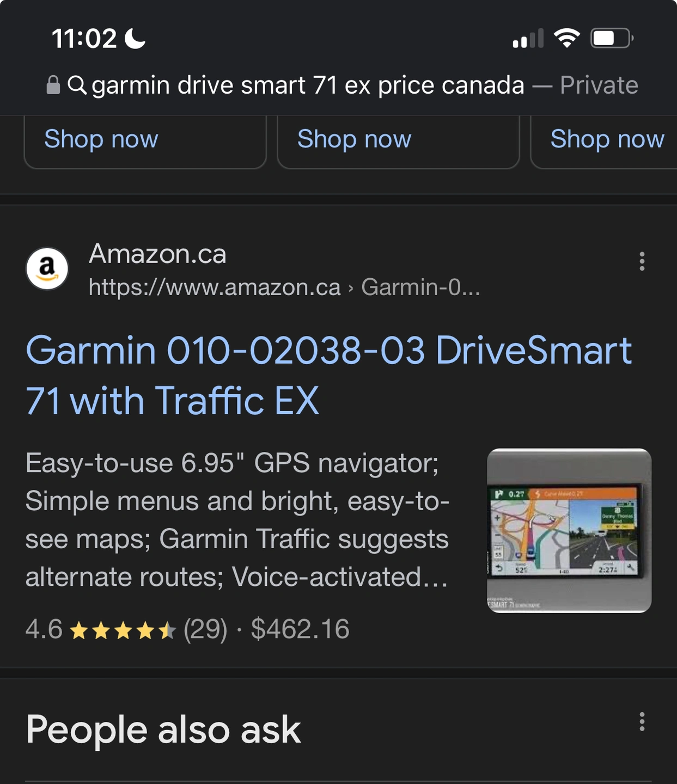Click the middle Shop now button

[398, 140]
